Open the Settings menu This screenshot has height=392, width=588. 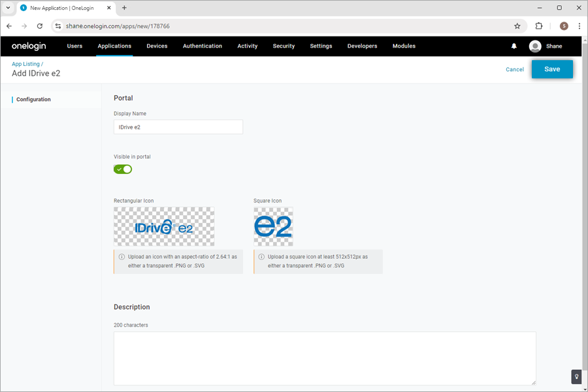pyautogui.click(x=321, y=46)
